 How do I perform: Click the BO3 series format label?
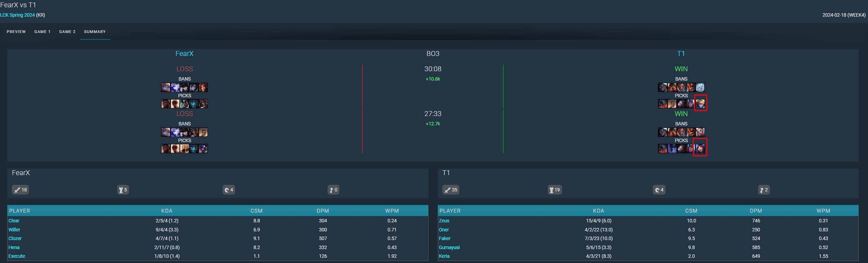click(x=433, y=54)
